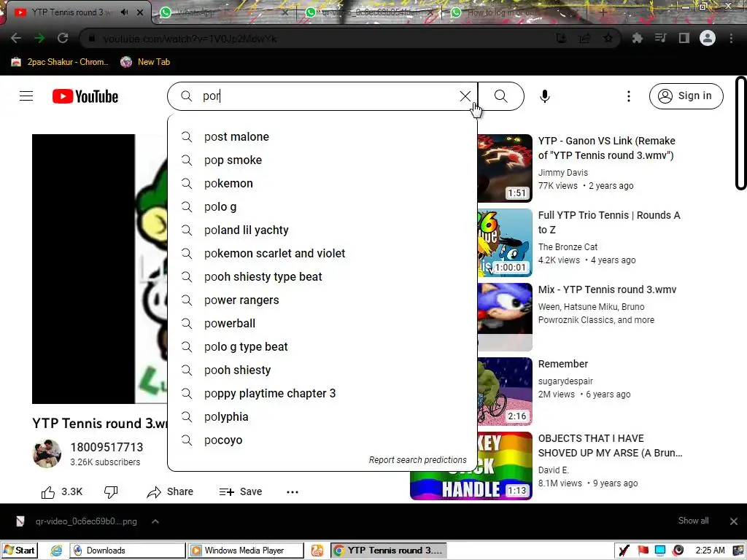The width and height of the screenshot is (747, 560).
Task: Choose the 'pop smoke' suggestion
Action: coord(322,160)
